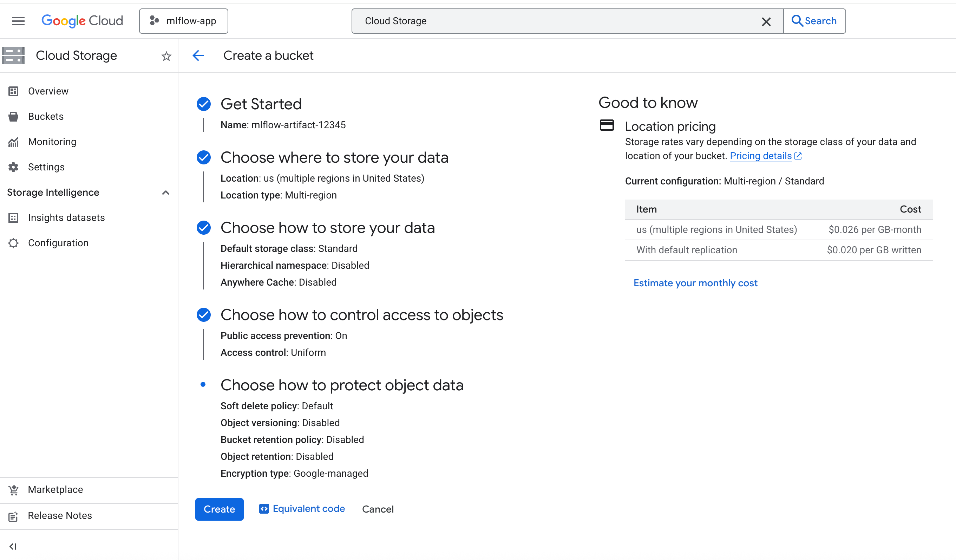This screenshot has width=956, height=560.
Task: Go to Overview in the sidebar
Action: (x=48, y=91)
